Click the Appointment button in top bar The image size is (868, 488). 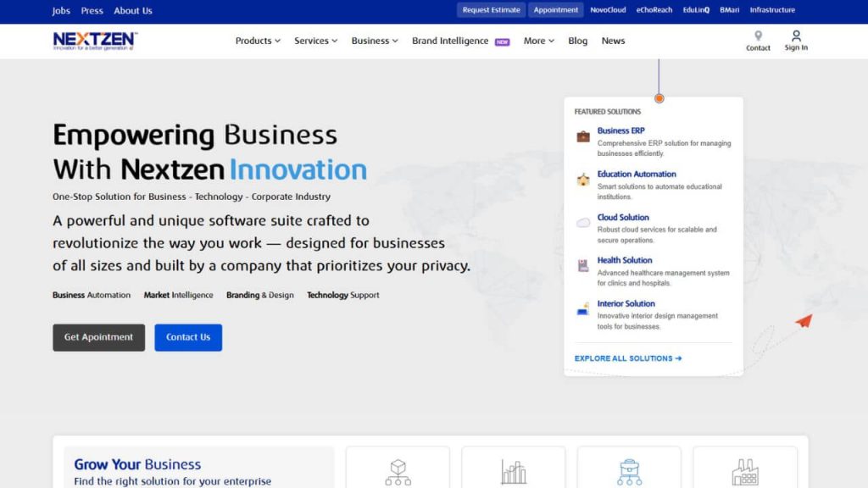[556, 10]
